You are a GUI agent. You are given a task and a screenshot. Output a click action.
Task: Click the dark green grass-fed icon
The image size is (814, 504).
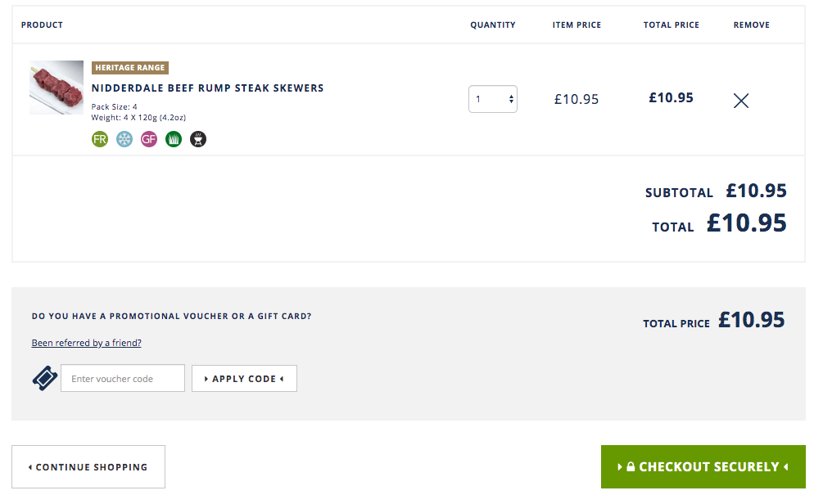click(x=174, y=139)
